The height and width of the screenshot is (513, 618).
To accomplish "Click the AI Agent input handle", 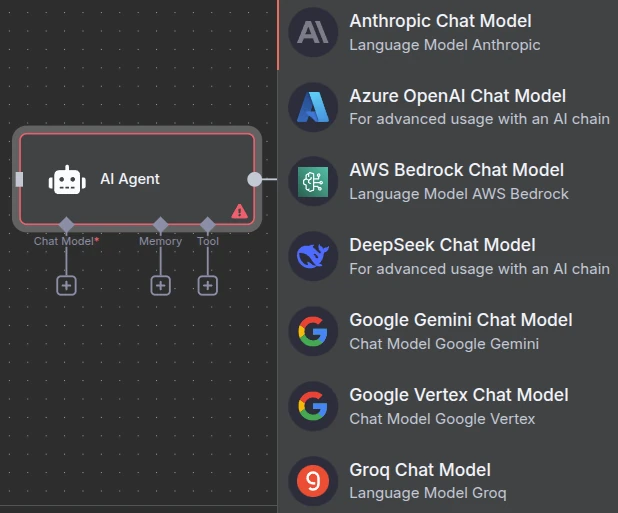I will [19, 179].
